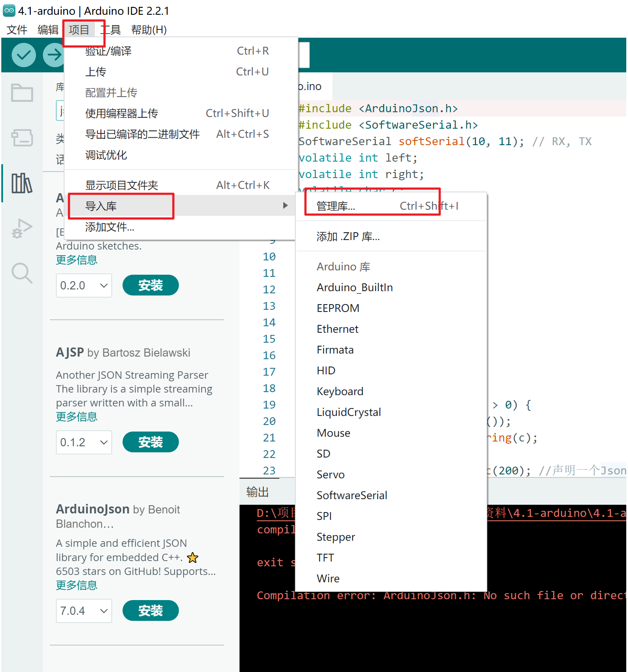The height and width of the screenshot is (672, 628).
Task: Select EEPROM library
Action: pos(392,308)
